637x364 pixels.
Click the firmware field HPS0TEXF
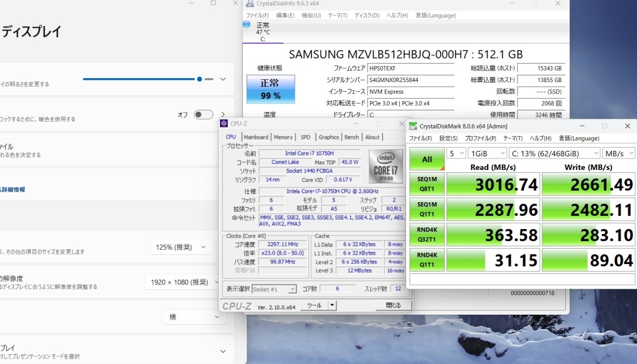pos(411,68)
